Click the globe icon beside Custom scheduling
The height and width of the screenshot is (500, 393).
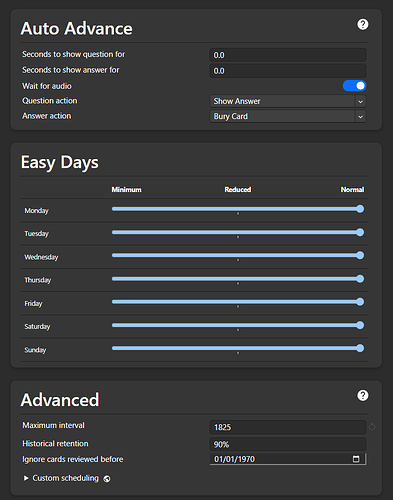(107, 479)
